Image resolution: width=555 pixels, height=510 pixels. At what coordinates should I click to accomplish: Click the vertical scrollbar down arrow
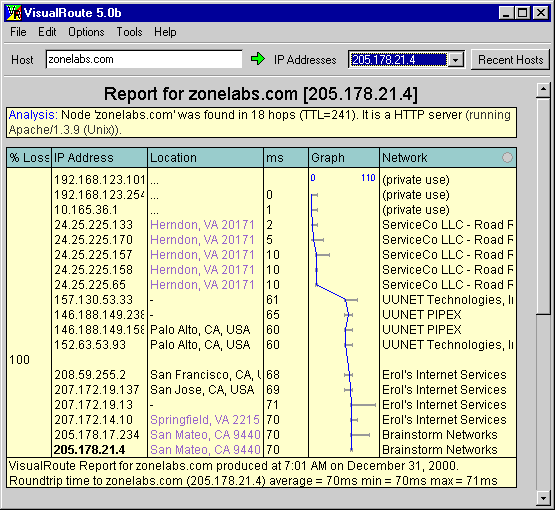(x=543, y=497)
